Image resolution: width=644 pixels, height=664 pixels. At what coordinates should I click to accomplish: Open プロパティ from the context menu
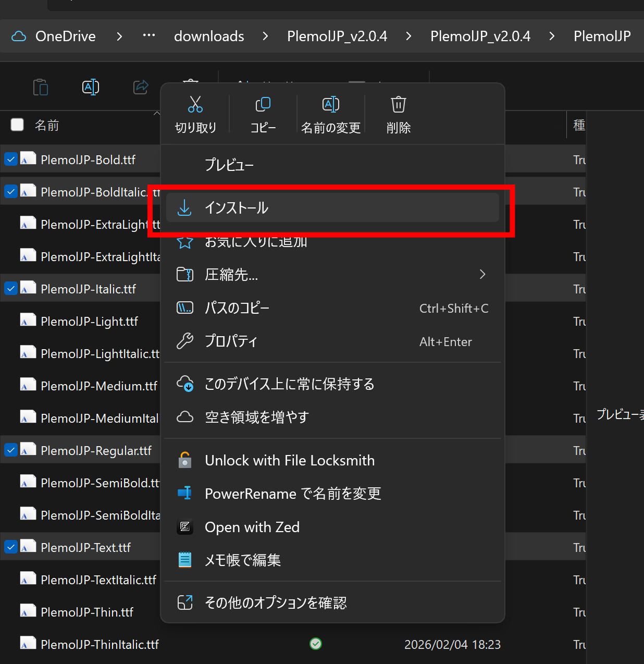click(231, 341)
